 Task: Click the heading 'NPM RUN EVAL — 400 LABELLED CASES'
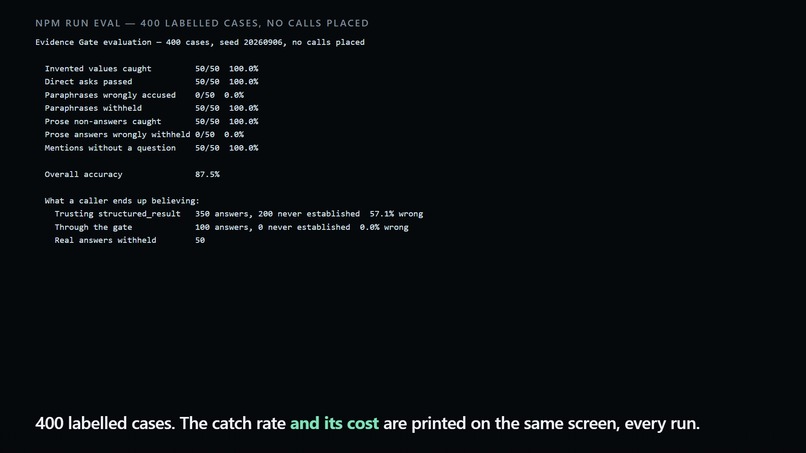[202, 23]
